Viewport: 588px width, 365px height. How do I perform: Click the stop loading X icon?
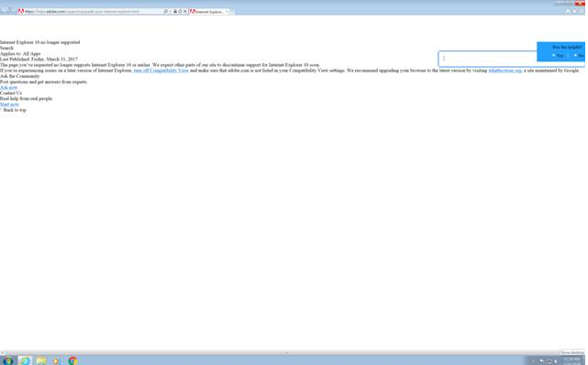click(x=185, y=12)
